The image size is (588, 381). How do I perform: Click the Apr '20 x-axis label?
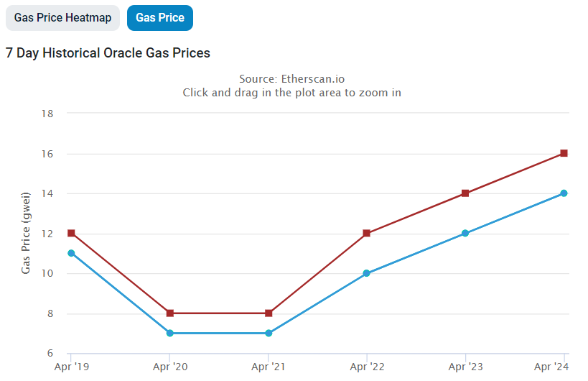click(170, 367)
